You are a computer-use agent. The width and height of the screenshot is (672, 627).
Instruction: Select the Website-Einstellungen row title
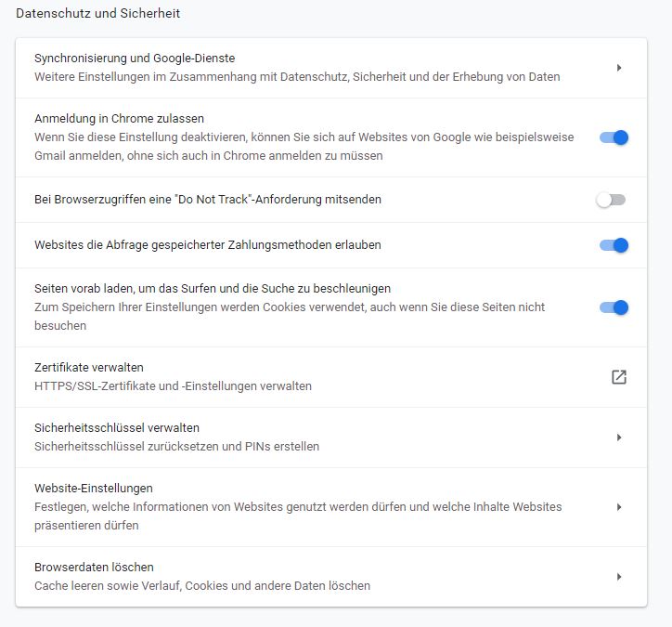tap(94, 489)
